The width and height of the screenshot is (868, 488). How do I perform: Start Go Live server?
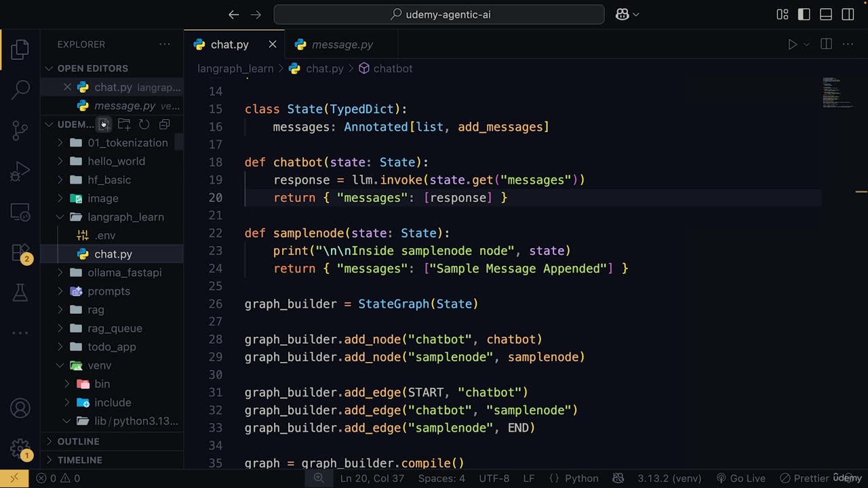pos(741,479)
